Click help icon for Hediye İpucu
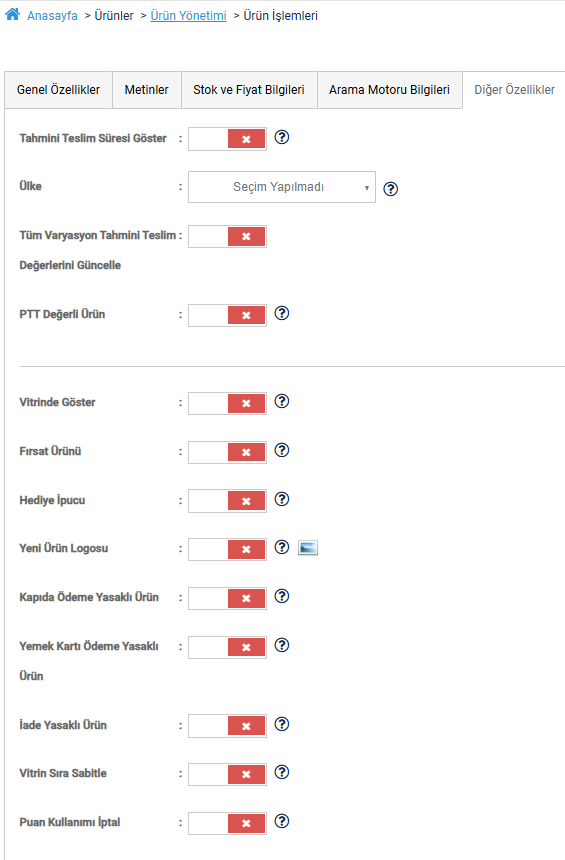This screenshot has width=565, height=860. pyautogui.click(x=282, y=499)
